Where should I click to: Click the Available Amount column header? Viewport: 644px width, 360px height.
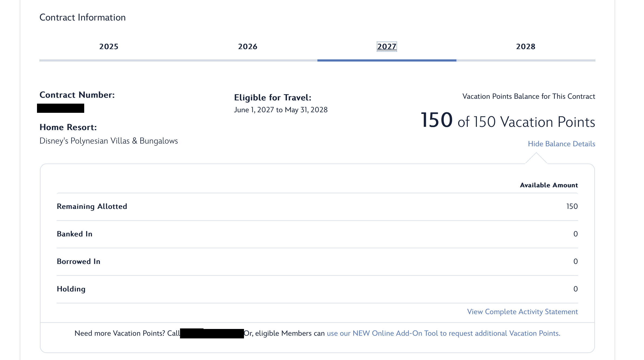point(549,185)
